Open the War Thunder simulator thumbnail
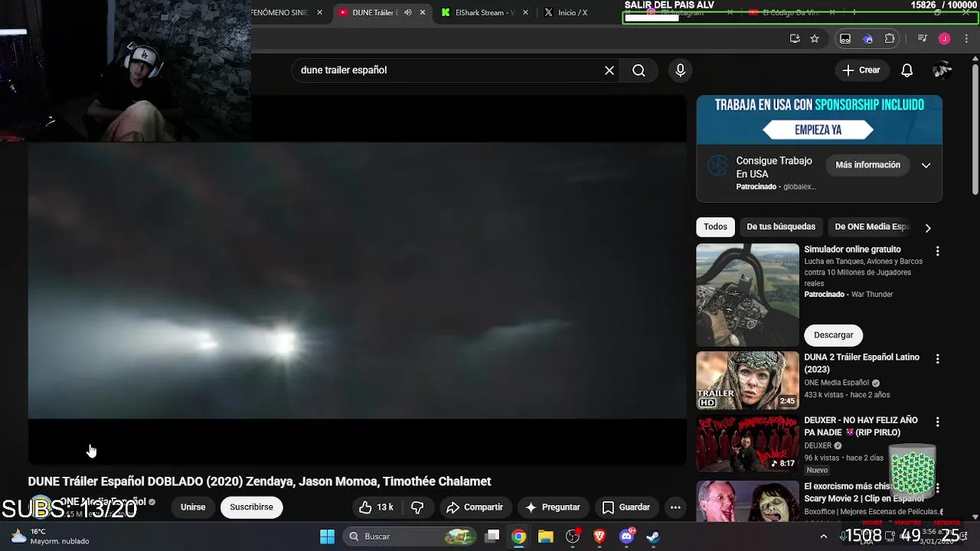 (747, 295)
